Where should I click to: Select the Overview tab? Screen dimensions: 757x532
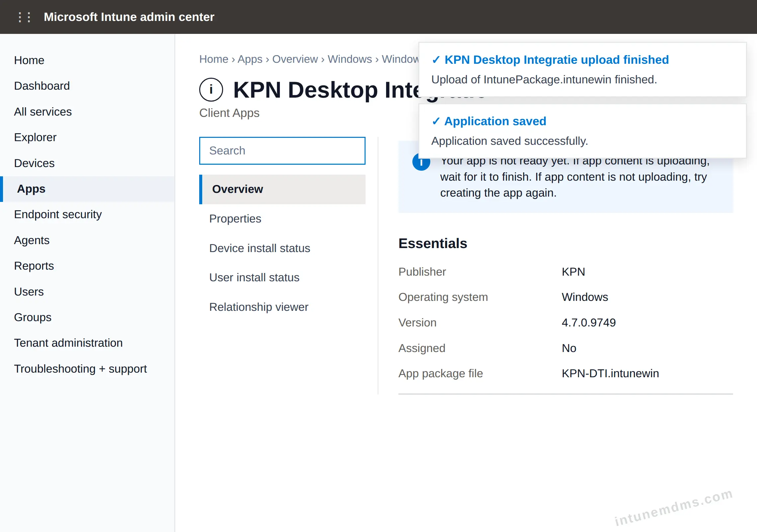282,189
